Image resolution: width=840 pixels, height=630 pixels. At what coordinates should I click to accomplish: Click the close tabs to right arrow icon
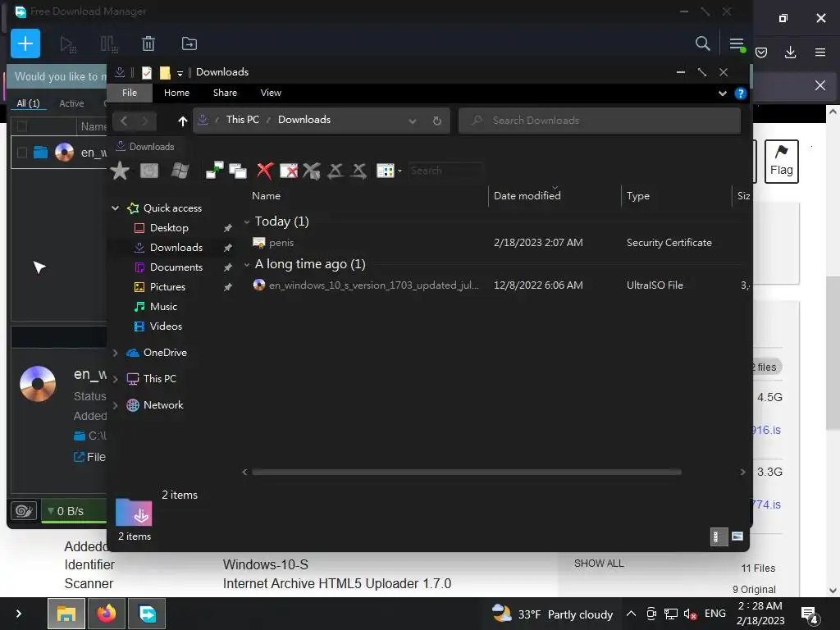coord(359,171)
